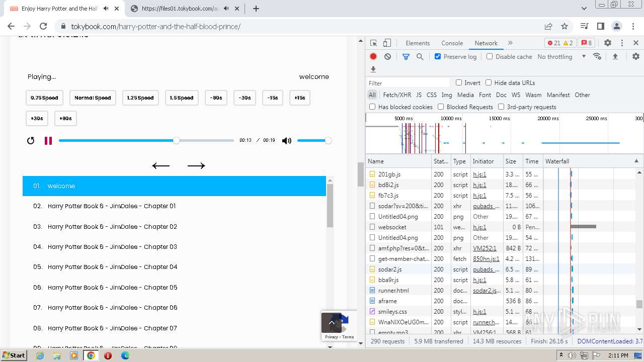Select websocket request row
Image resolution: width=644 pixels, height=362 pixels.
pyautogui.click(x=502, y=227)
